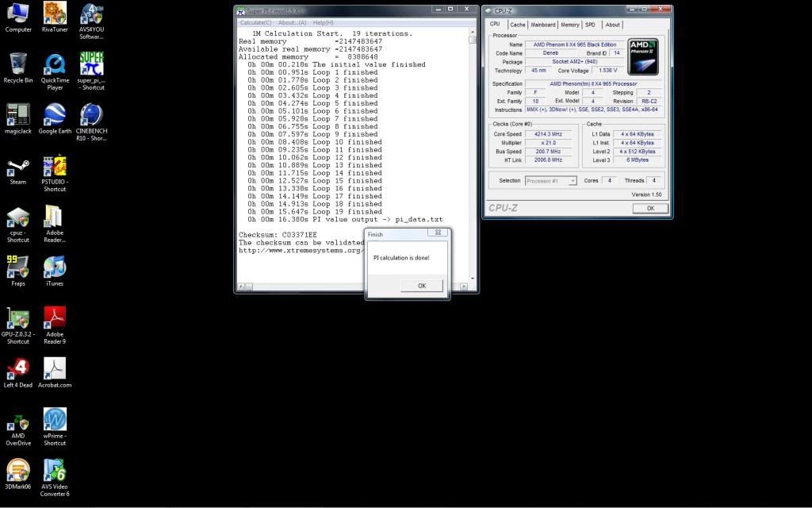The height and width of the screenshot is (508, 812).
Task: Switch to the SPD tab in CPU-Z
Action: [x=590, y=25]
